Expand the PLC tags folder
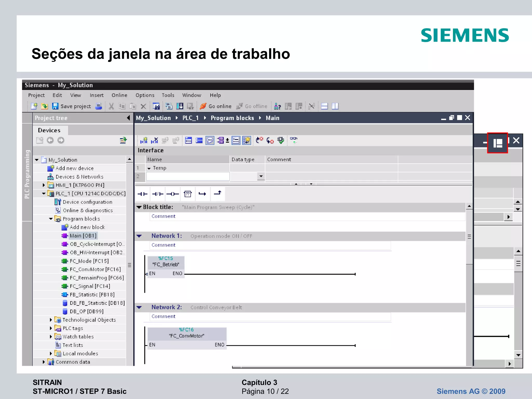This screenshot has width=532, height=399. [x=51, y=328]
